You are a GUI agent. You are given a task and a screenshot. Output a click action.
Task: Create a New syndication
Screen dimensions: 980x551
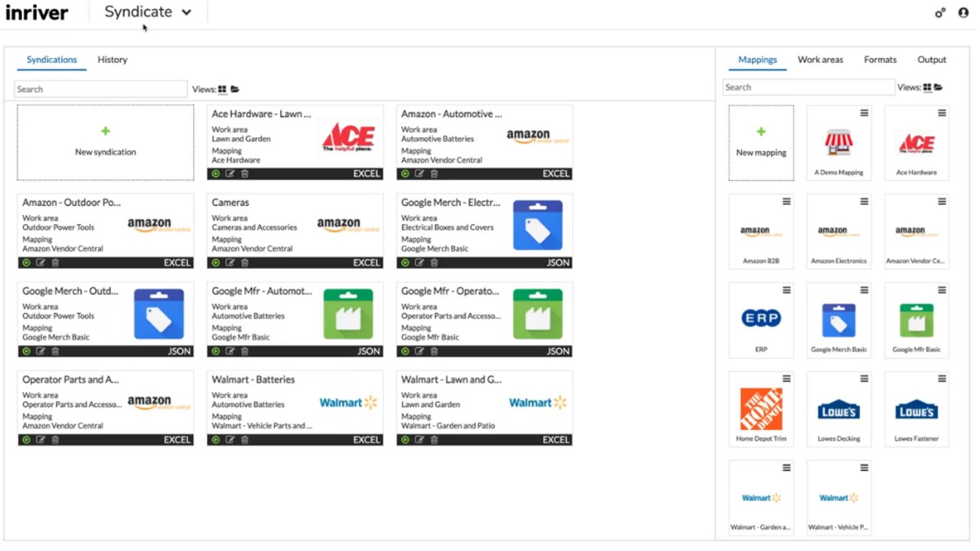pyautogui.click(x=106, y=142)
